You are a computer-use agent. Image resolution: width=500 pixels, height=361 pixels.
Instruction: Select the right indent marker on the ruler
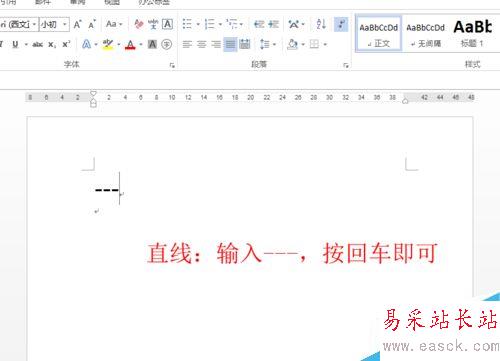tap(405, 101)
